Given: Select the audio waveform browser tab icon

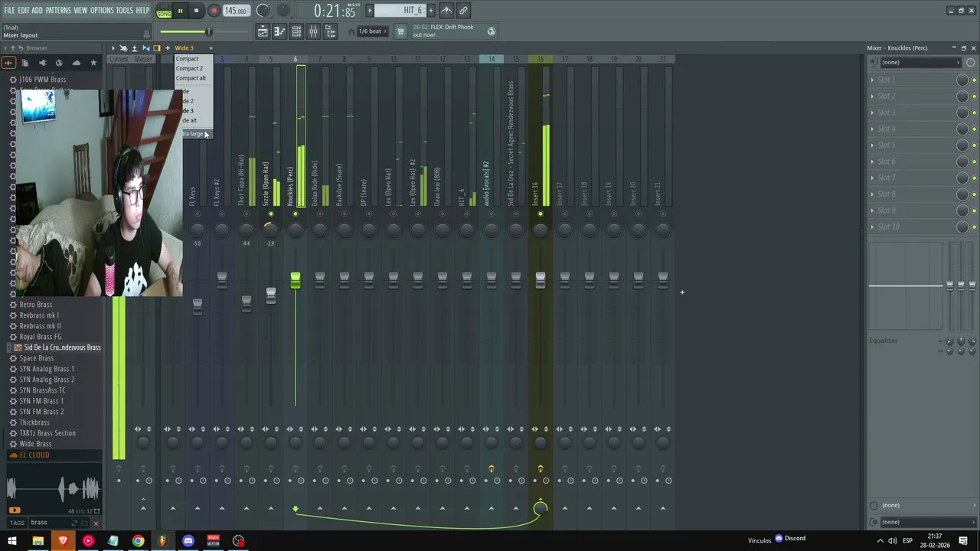Looking at the screenshot, I should click(8, 63).
